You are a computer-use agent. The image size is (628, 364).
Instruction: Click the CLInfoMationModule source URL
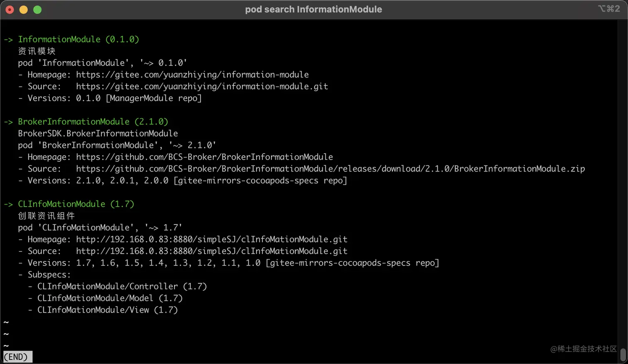point(212,251)
